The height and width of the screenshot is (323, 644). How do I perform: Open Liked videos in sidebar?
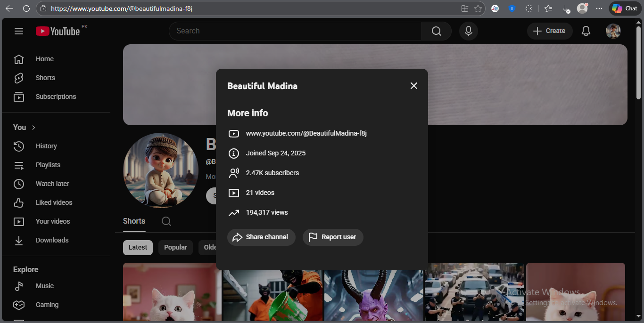click(54, 202)
